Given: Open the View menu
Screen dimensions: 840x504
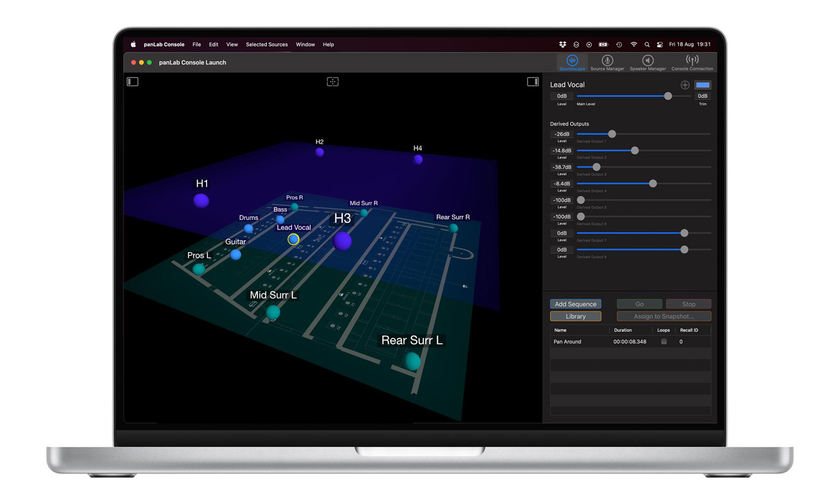Looking at the screenshot, I should point(232,44).
